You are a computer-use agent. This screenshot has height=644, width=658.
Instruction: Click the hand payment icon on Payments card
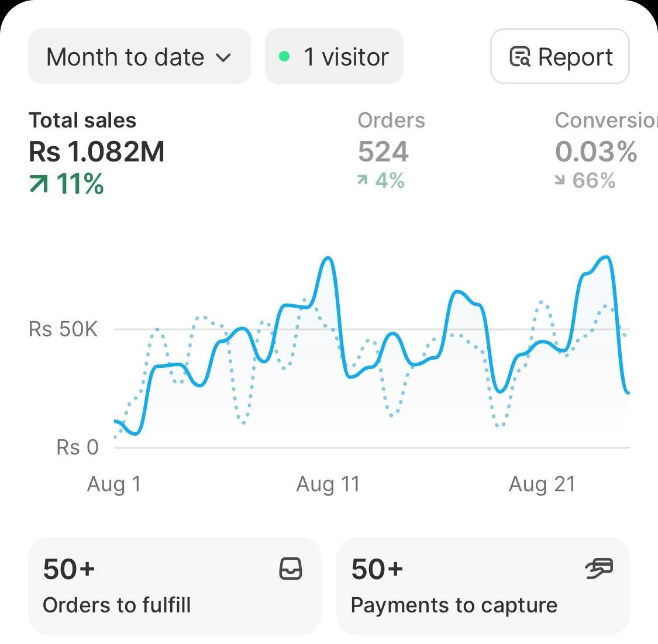click(x=599, y=569)
